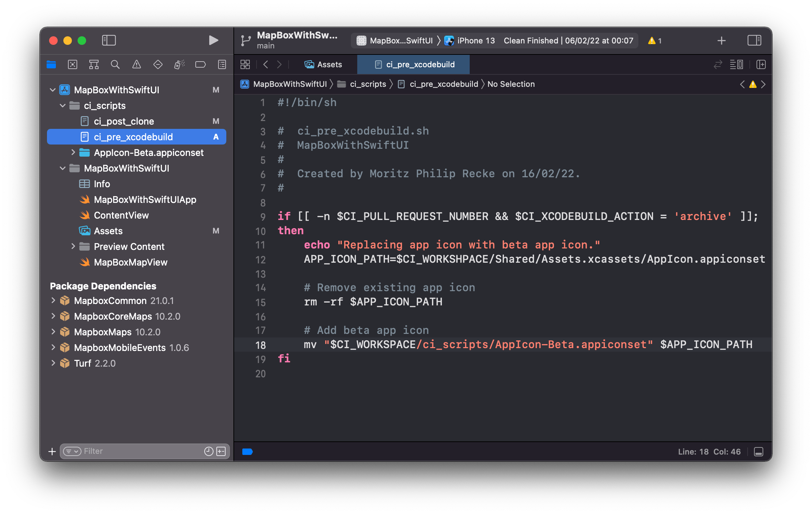Switch to the Assets tab
Screen dimensions: 812x514
(x=323, y=64)
